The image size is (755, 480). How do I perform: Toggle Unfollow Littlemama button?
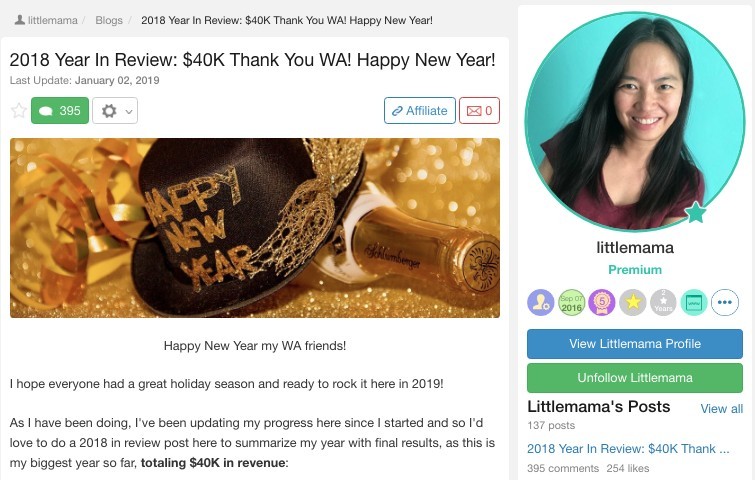click(x=635, y=378)
